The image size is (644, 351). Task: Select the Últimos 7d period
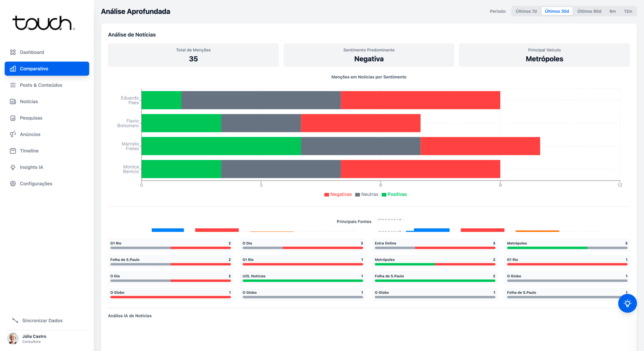coord(526,11)
